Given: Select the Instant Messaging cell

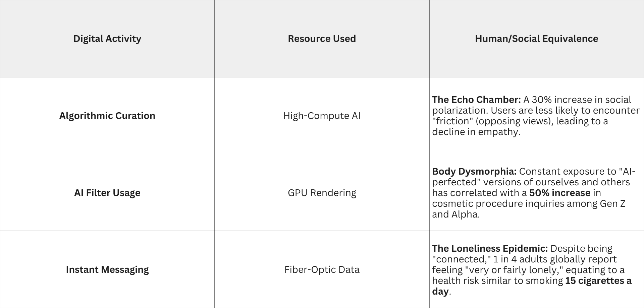Looking at the screenshot, I should (x=107, y=269).
